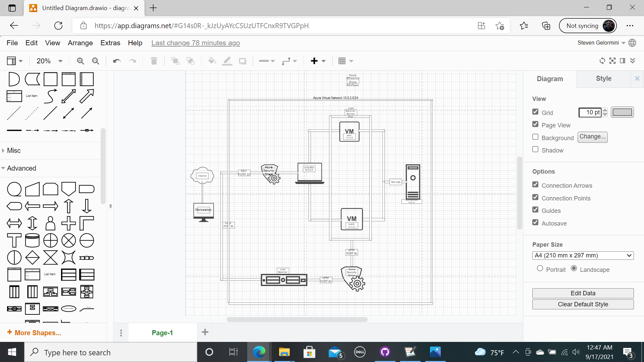
Task: Open the Arrange menu
Action: click(80, 43)
